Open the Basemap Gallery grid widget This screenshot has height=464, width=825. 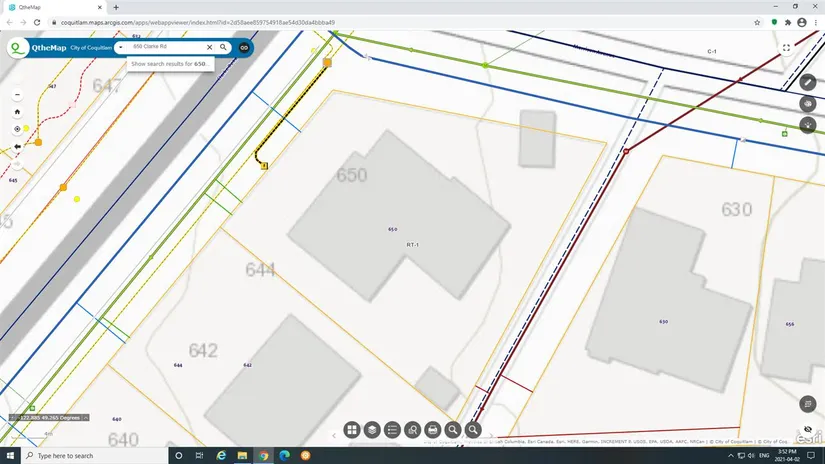point(352,430)
